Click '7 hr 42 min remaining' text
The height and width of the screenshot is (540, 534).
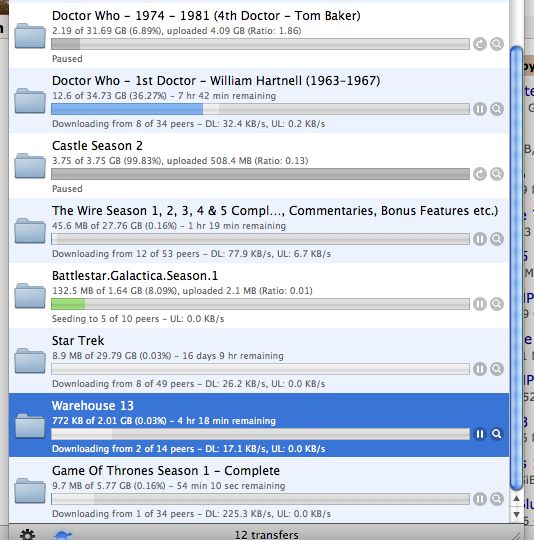(227, 96)
